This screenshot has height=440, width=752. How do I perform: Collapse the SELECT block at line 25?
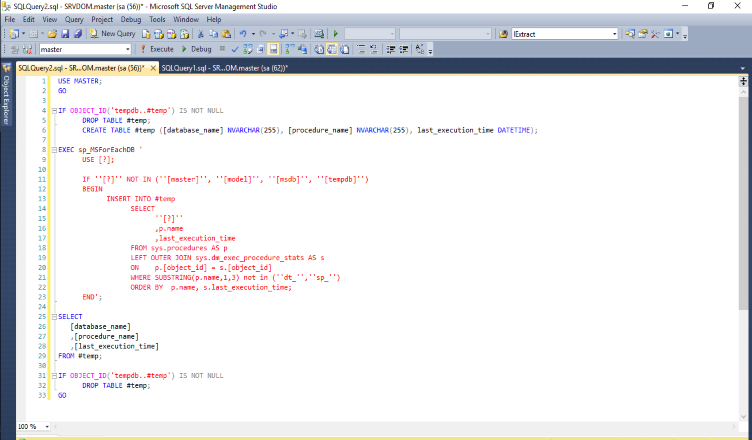[54, 317]
